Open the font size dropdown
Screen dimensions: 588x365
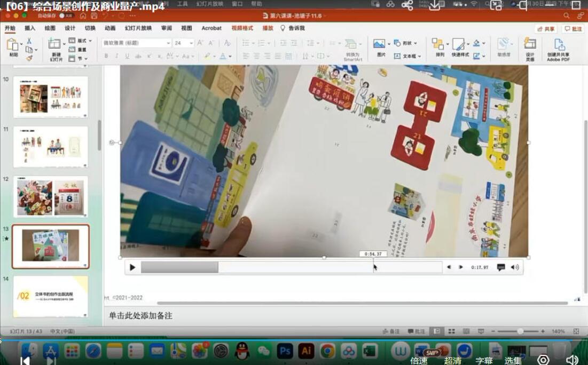[191, 43]
